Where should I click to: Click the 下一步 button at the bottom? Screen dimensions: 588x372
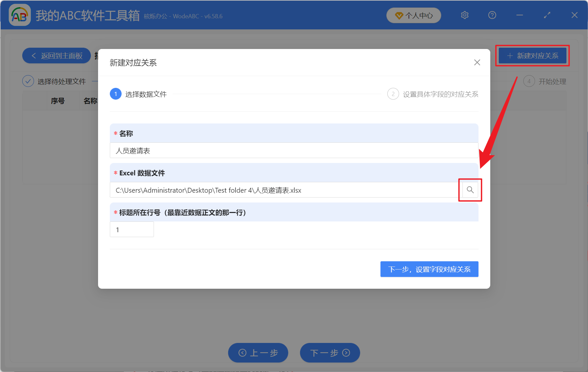330,353
